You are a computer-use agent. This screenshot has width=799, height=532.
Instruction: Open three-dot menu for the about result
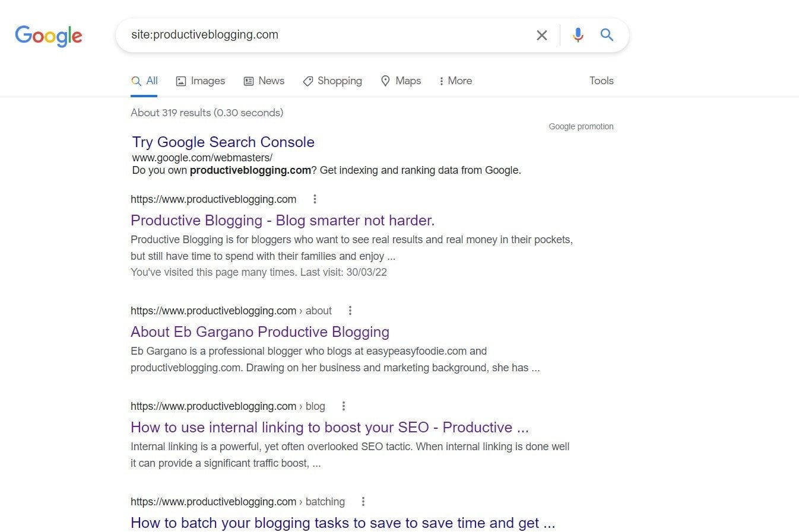(350, 311)
